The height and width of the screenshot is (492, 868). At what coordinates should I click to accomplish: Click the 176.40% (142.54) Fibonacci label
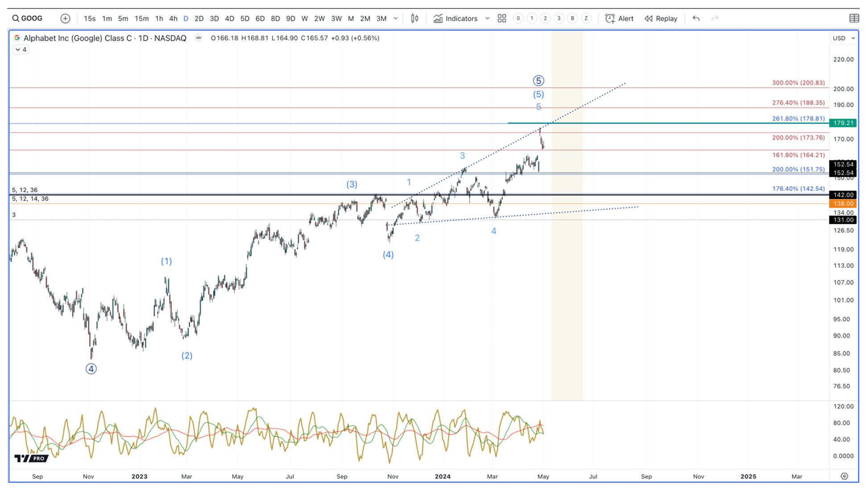pos(798,188)
